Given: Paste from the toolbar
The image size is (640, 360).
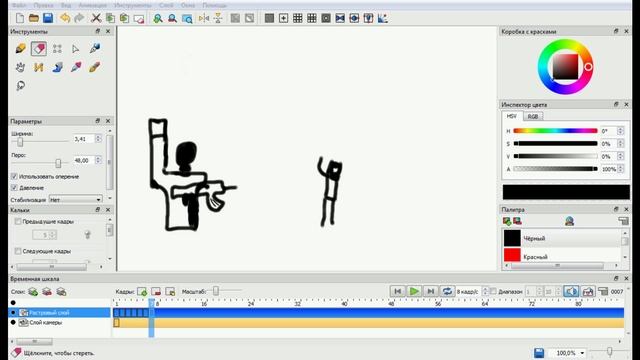Looking at the screenshot, I should coord(124,18).
